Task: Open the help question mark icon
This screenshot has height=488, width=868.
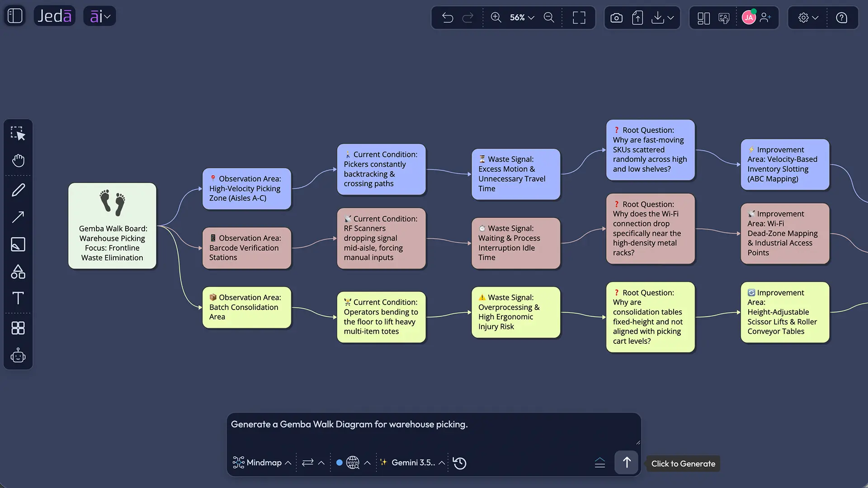Action: (x=841, y=18)
